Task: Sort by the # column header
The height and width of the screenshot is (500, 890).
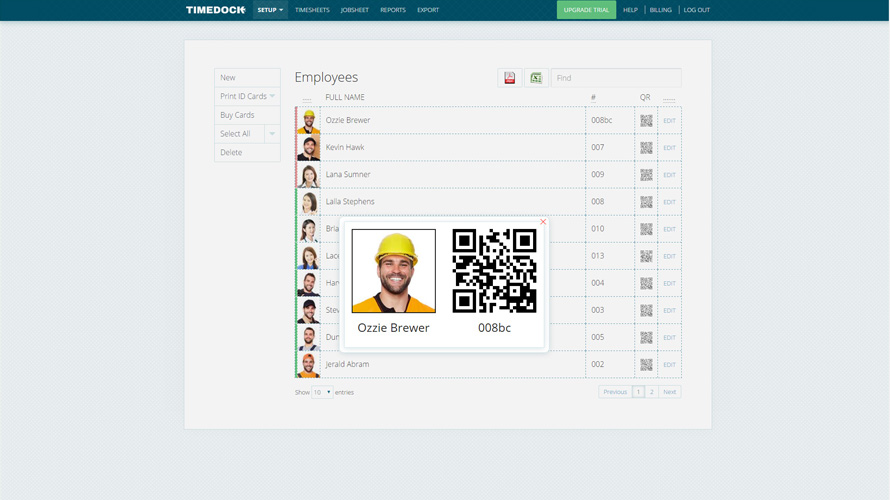Action: pos(593,98)
